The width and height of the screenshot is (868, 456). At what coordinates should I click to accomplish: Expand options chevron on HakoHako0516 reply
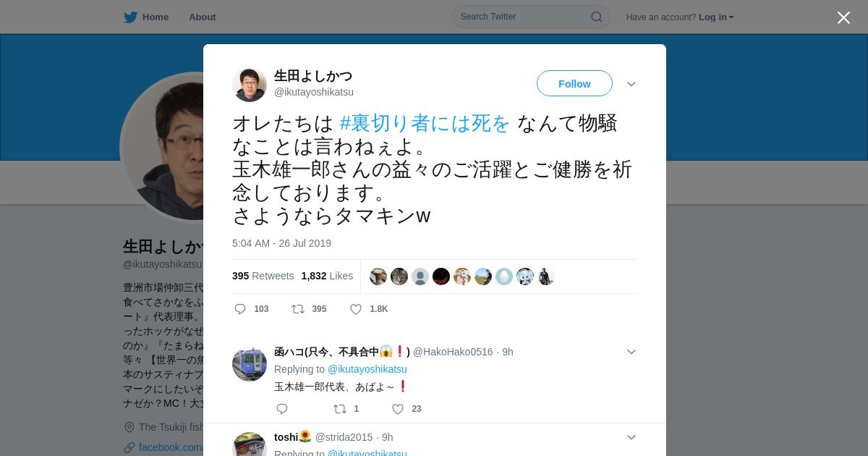[x=631, y=352]
